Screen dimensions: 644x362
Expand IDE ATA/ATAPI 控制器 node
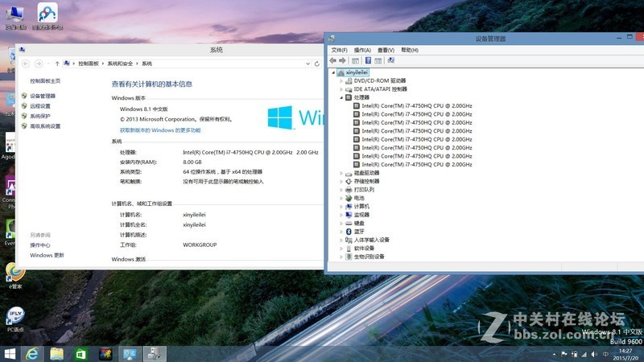point(341,89)
